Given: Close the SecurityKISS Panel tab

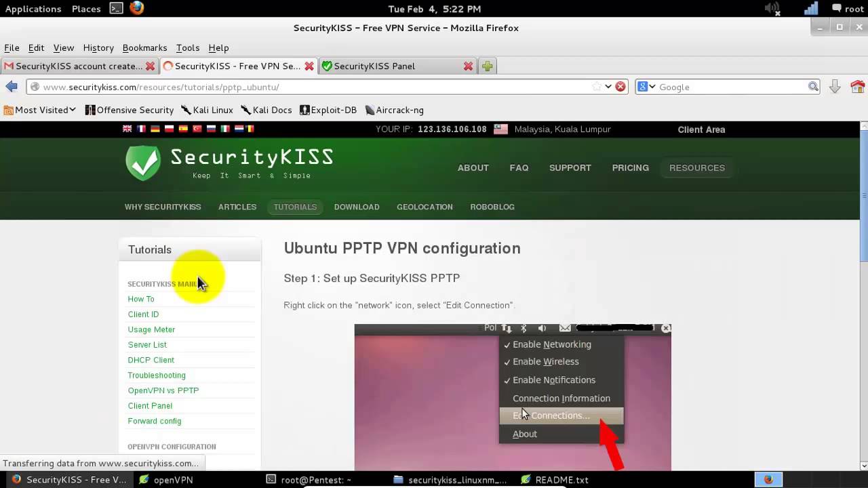Looking at the screenshot, I should click(x=468, y=66).
